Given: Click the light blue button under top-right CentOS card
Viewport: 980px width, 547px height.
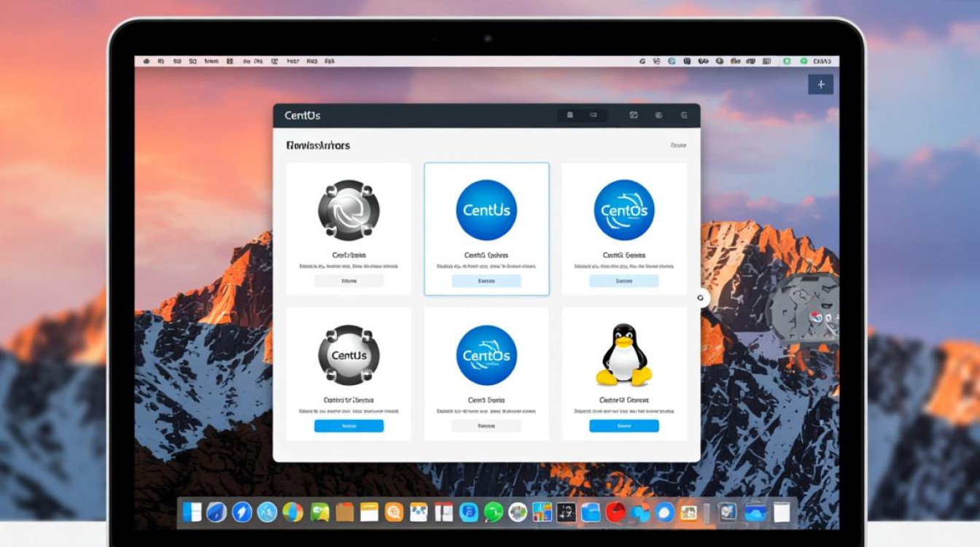Looking at the screenshot, I should pyautogui.click(x=624, y=281).
